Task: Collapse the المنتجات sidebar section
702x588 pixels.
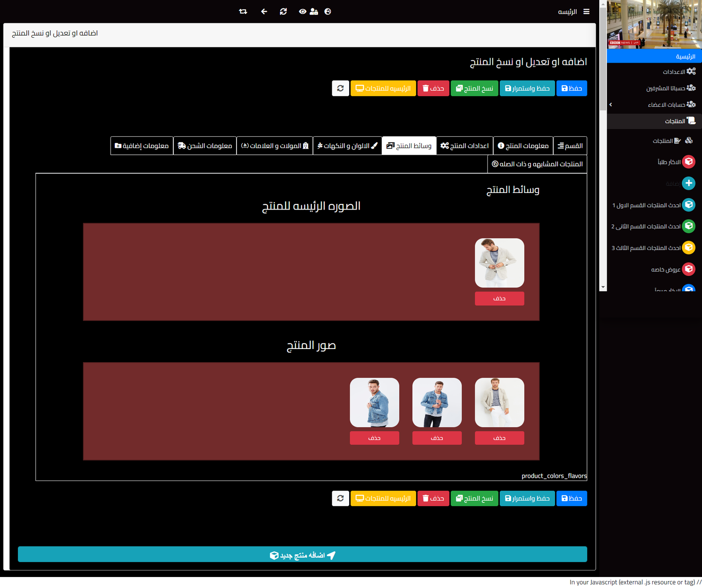Action: pyautogui.click(x=675, y=121)
